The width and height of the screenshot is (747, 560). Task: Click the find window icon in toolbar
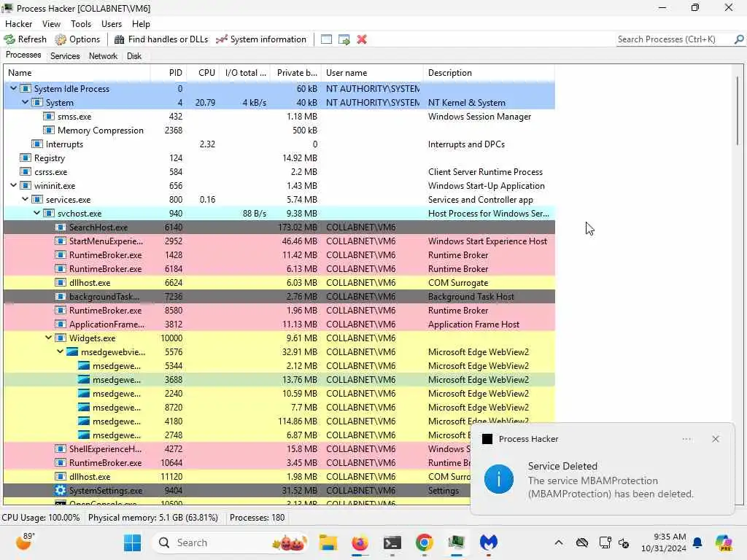tap(326, 39)
